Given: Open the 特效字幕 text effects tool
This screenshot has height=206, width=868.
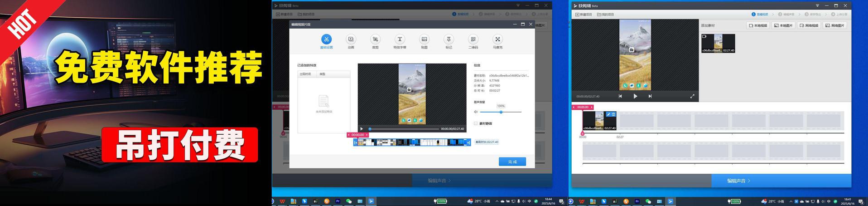Looking at the screenshot, I should tap(400, 39).
